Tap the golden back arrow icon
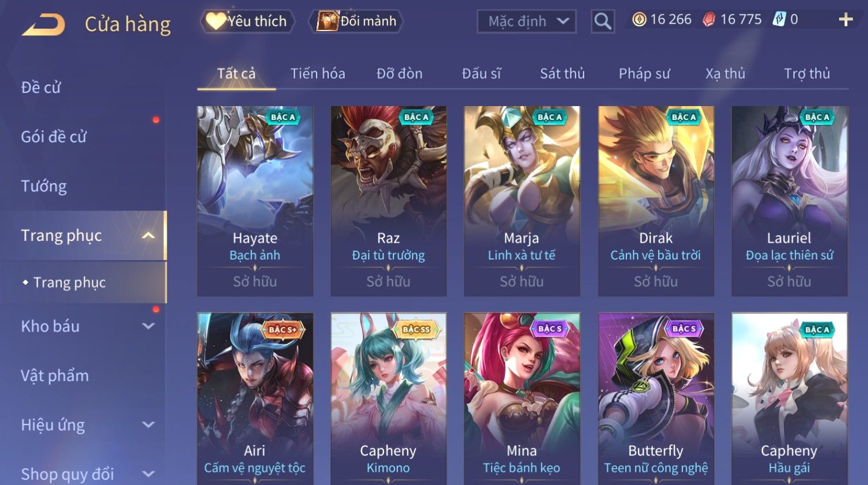The height and width of the screenshot is (485, 868). point(44,25)
